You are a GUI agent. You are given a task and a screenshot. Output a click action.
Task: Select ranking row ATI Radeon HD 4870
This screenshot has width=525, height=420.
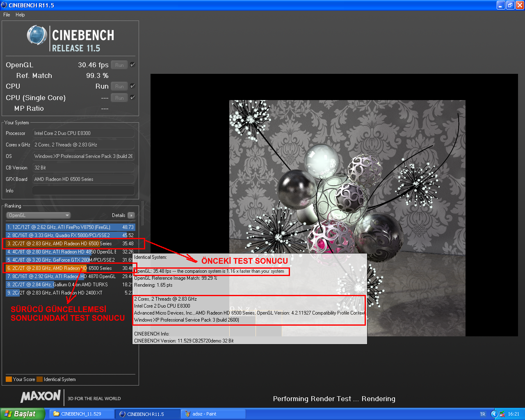[70, 276]
